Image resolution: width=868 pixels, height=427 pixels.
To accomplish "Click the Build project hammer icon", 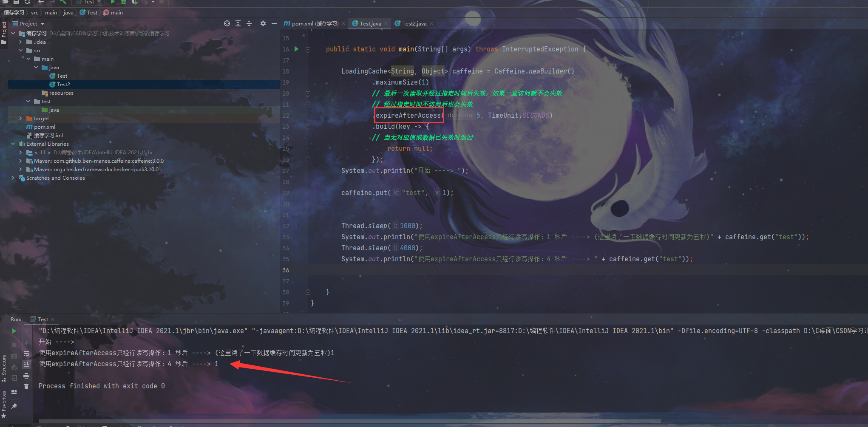I will 63,2.
